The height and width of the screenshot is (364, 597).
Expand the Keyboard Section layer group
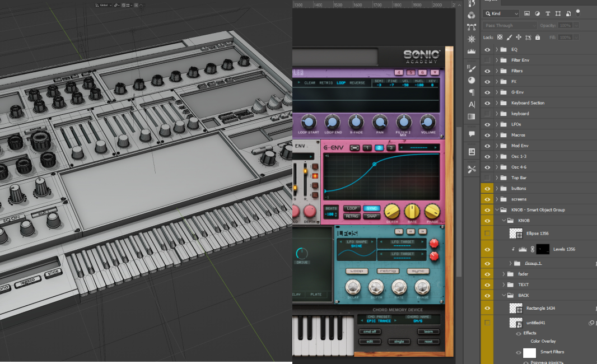(497, 103)
